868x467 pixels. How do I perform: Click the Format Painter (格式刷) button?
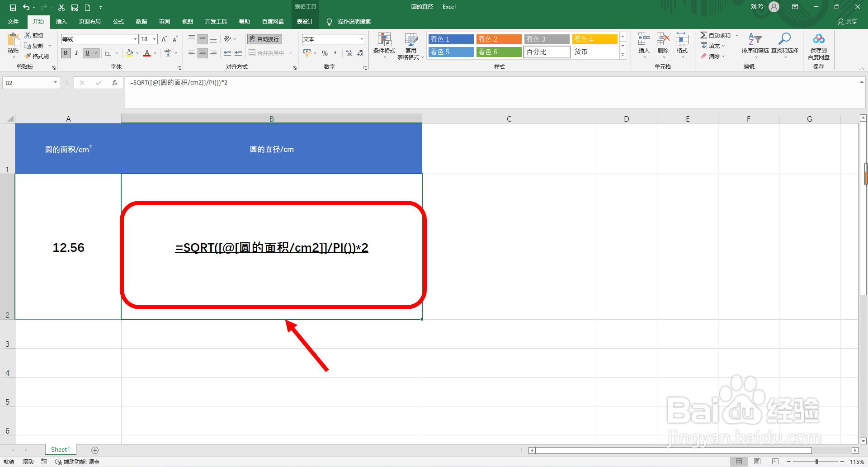click(x=37, y=56)
